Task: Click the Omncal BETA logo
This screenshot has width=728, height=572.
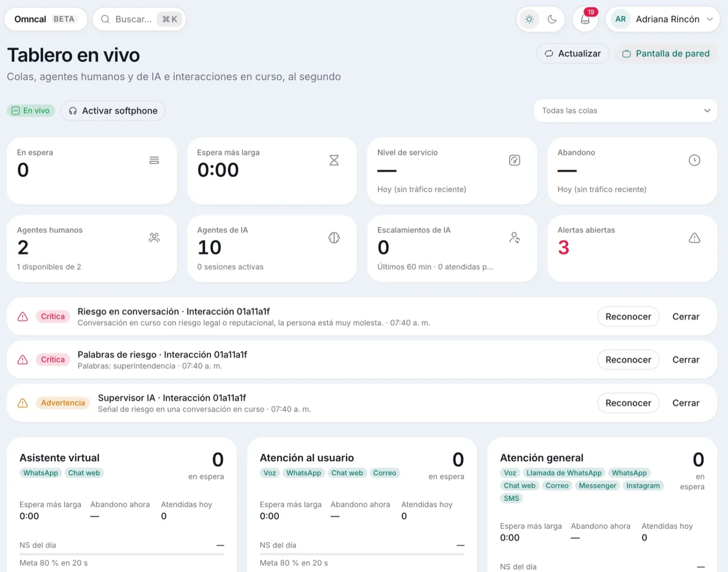Action: pyautogui.click(x=45, y=19)
